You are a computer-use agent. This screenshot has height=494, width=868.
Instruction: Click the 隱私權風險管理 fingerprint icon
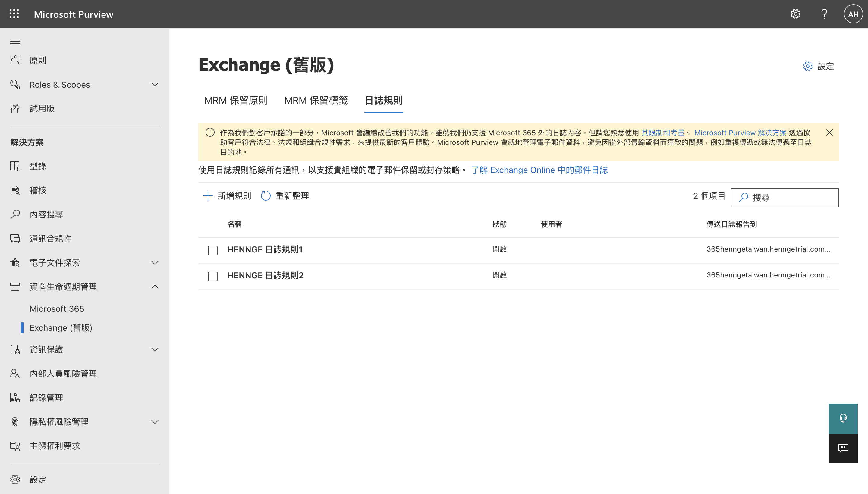[x=15, y=421]
